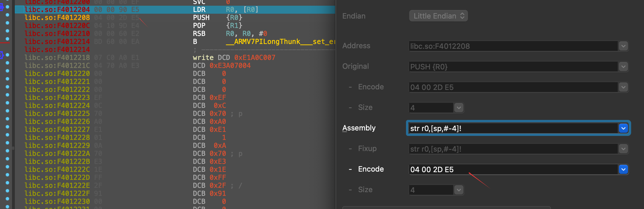644x209 pixels.
Task: Click the editable Encode field below Fixup
Action: 513,170
